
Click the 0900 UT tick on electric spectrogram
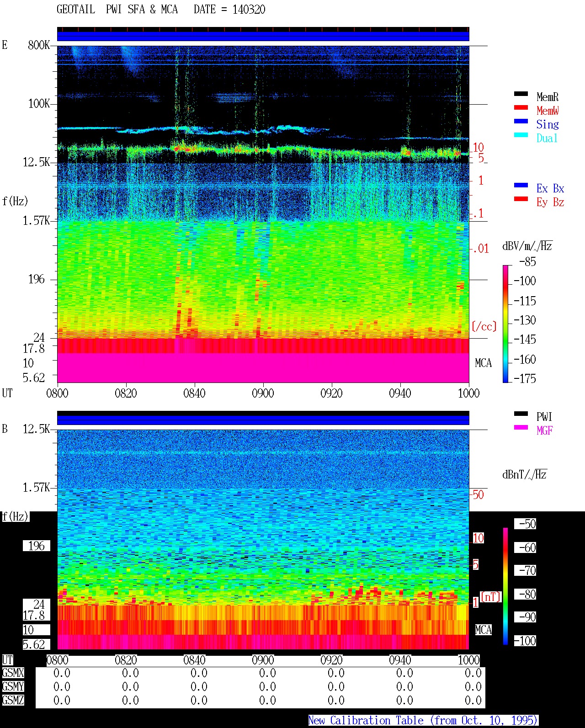coord(263,393)
